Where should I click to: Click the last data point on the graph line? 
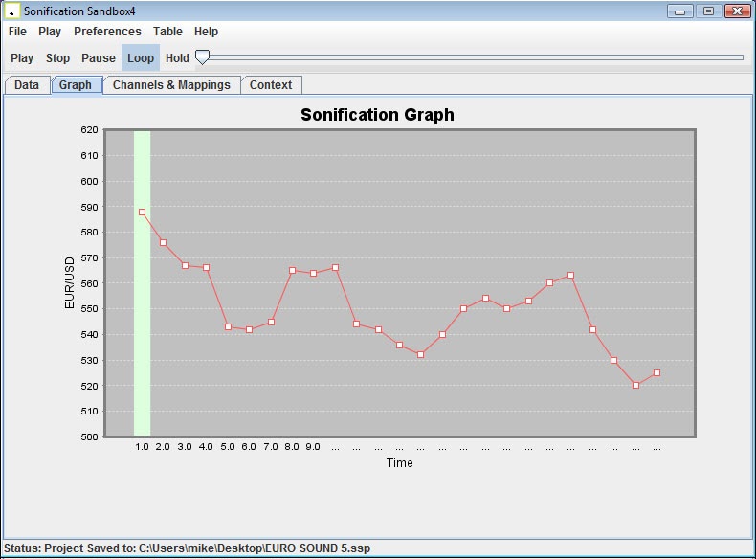[x=656, y=372]
